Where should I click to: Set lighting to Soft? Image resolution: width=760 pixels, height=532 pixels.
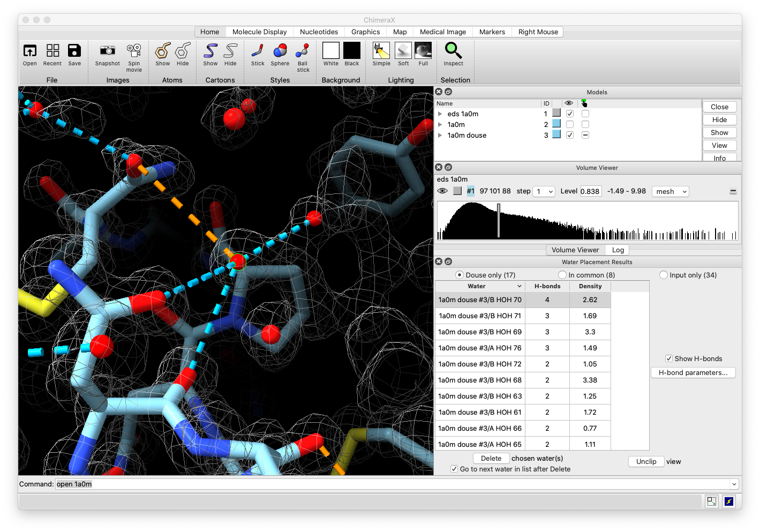403,51
